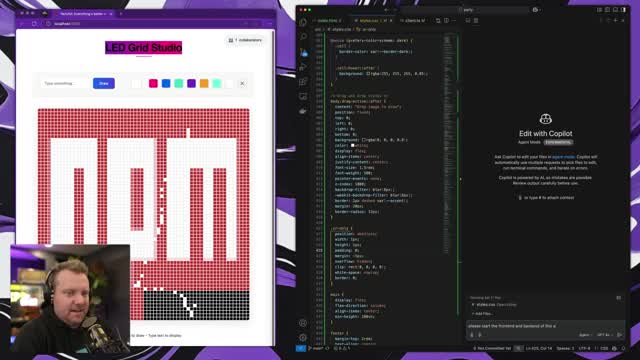This screenshot has width=640, height=360.
Task: Open the Run and Debug view
Action: pos(303,67)
